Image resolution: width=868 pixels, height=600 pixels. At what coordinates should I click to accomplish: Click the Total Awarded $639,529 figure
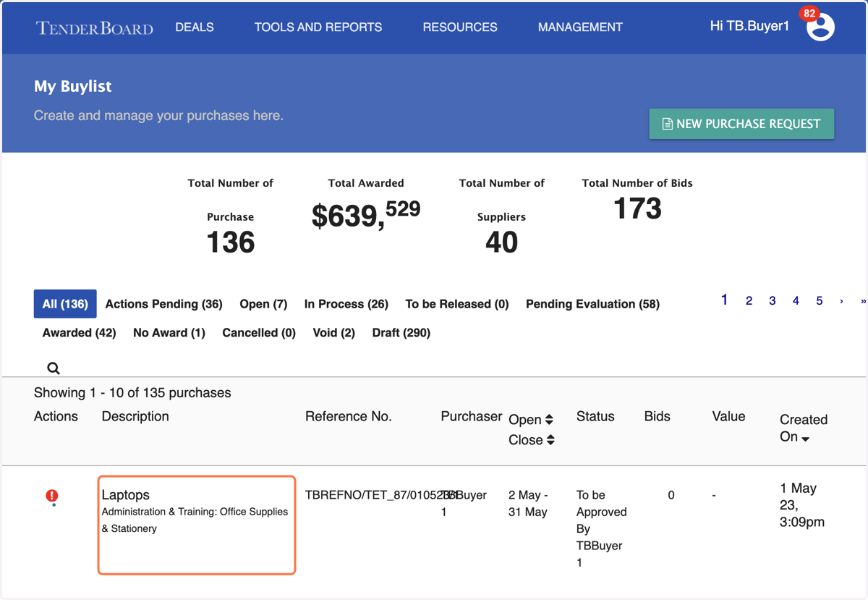pyautogui.click(x=366, y=214)
